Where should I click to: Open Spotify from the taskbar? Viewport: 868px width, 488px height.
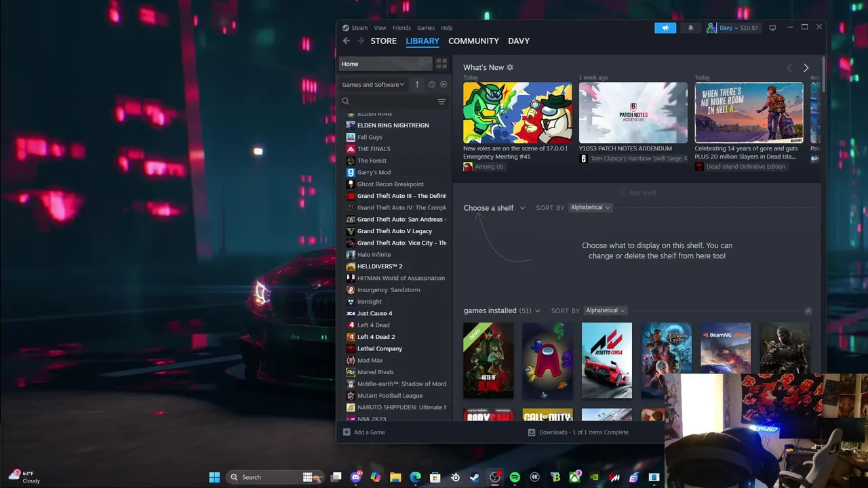tap(515, 477)
